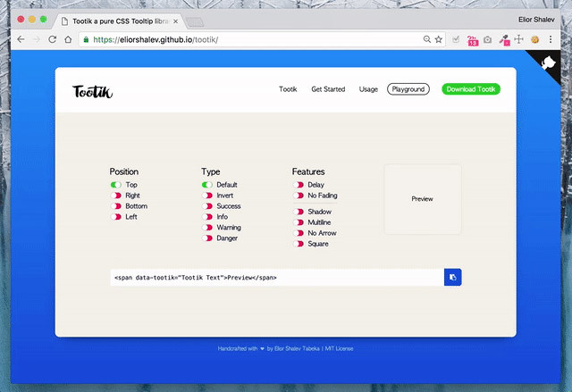The image size is (572, 392).
Task: Copy the code with the blue copy button
Action: (453, 277)
